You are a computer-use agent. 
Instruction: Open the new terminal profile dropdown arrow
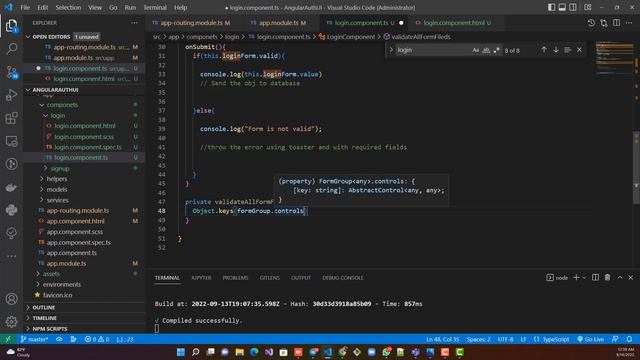pyautogui.click(x=584, y=278)
